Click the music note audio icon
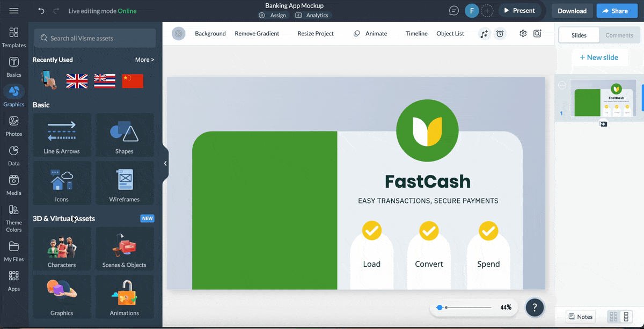Viewport: 644px width, 329px height. (484, 34)
